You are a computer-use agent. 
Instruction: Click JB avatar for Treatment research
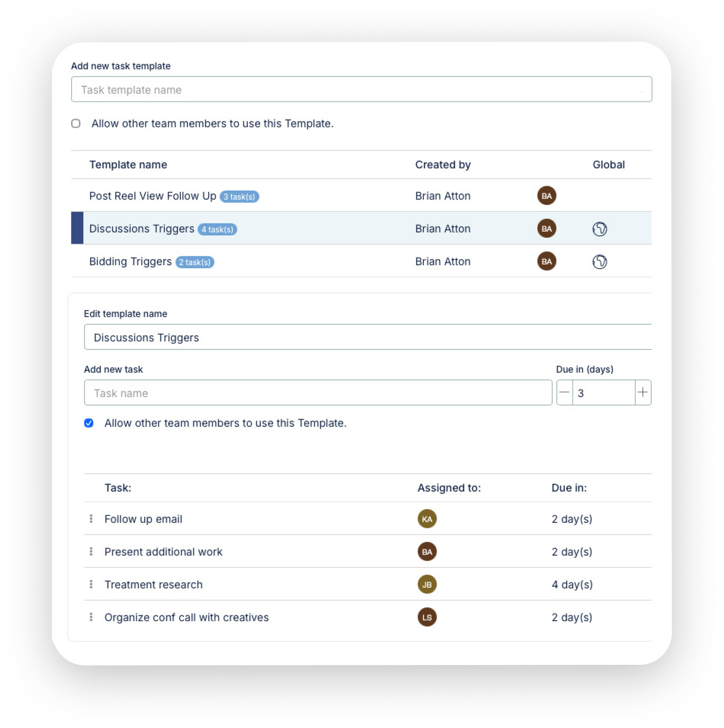[427, 585]
